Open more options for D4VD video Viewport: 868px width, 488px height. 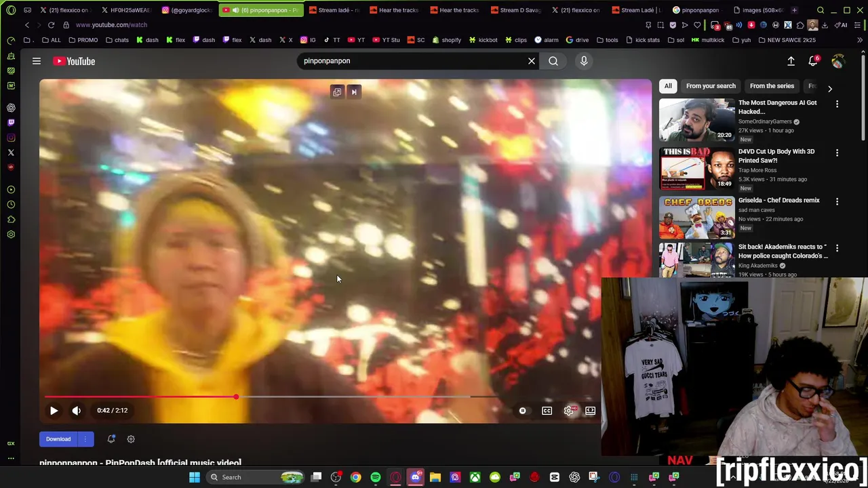(837, 153)
